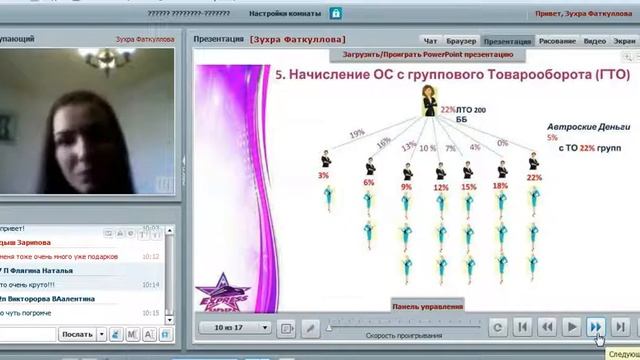The image size is (640, 360).
Task: Switch to the Браузер tab
Action: [461, 41]
